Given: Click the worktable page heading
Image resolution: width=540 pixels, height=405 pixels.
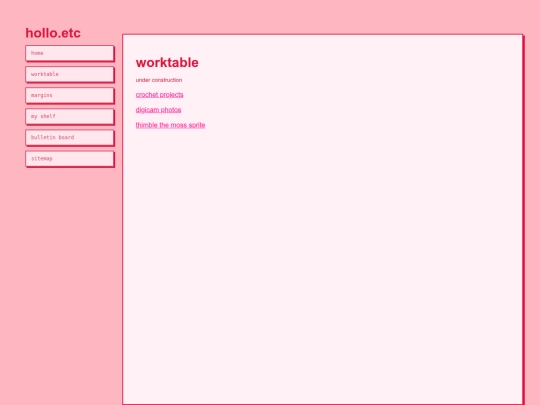Looking at the screenshot, I should (167, 63).
